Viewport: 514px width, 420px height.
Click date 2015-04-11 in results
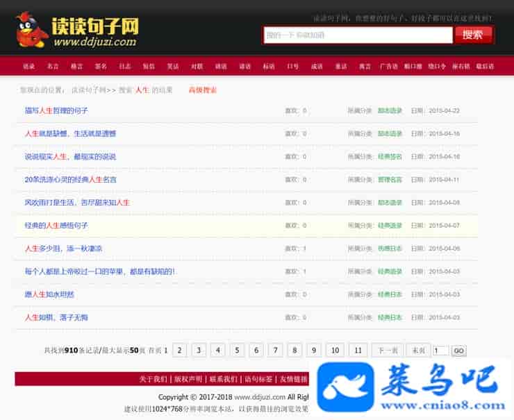pyautogui.click(x=444, y=180)
